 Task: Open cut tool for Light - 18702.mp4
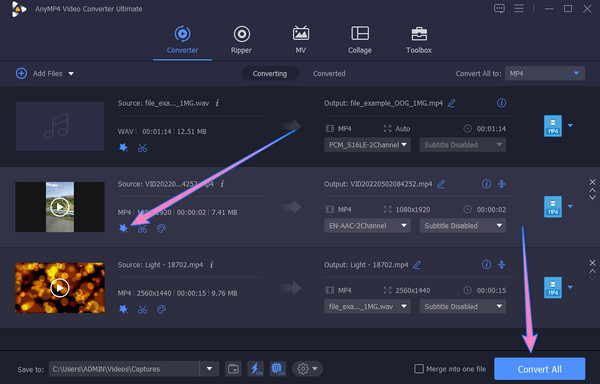142,309
